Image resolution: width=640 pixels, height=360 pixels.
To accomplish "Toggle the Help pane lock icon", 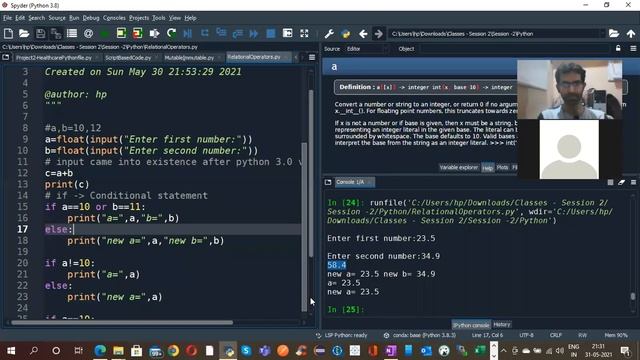I will tap(618, 49).
